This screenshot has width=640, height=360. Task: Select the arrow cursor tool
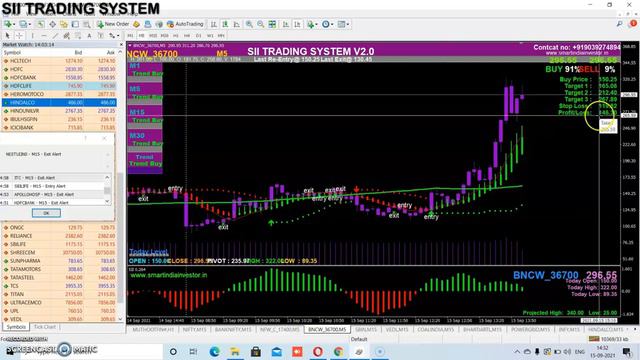click(7, 36)
